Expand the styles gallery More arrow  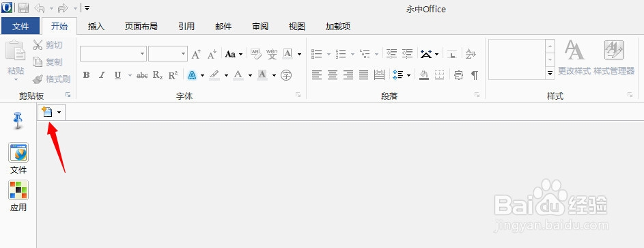point(550,74)
